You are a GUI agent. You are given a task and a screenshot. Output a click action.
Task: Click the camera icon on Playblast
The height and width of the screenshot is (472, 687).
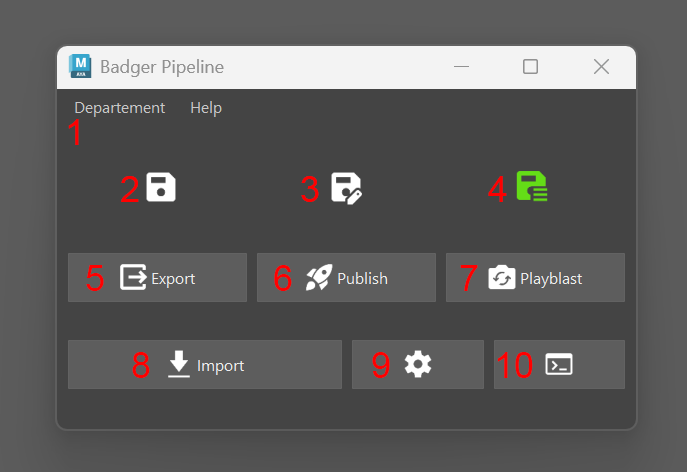(x=502, y=278)
